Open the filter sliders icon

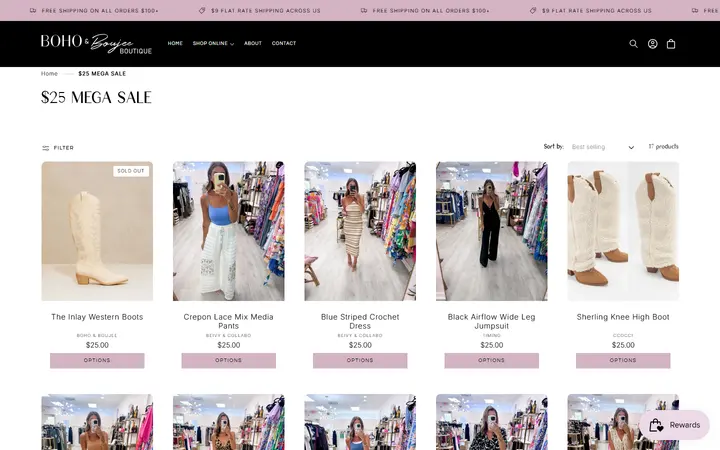(45, 148)
